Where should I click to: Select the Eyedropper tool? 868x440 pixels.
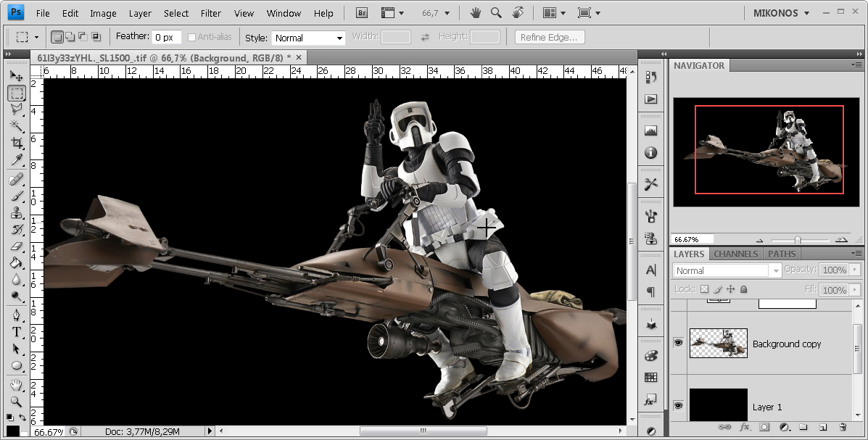coord(17,159)
